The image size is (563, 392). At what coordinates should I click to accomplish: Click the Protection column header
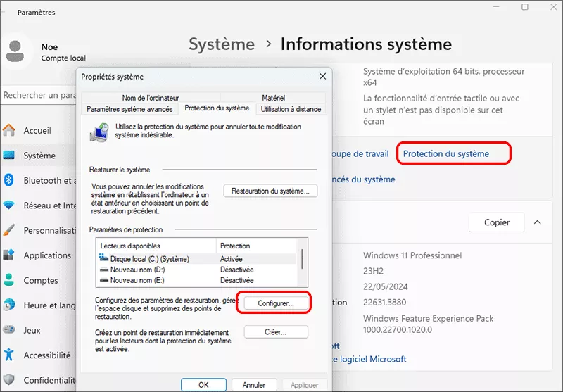coord(257,246)
